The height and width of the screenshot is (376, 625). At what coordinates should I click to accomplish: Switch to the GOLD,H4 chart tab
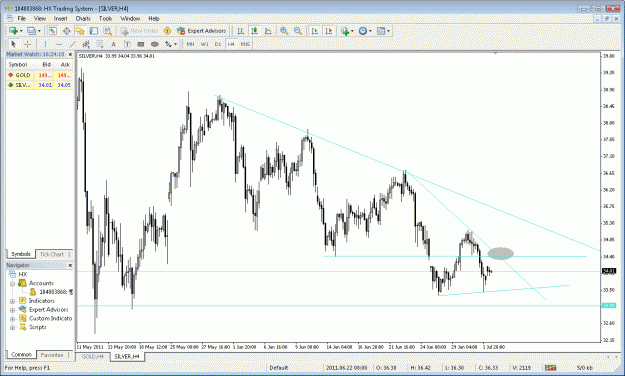[93, 356]
